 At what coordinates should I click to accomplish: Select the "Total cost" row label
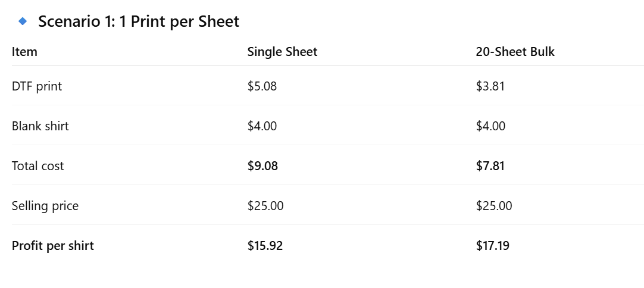pyautogui.click(x=37, y=166)
